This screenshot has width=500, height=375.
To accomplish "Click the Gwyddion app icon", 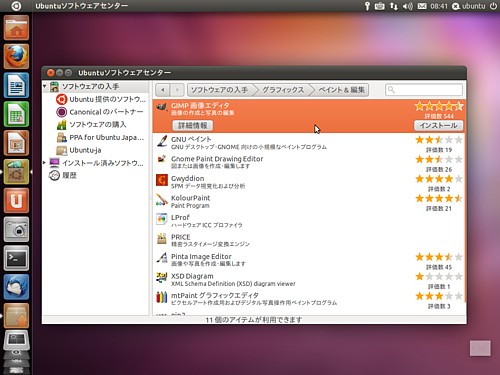I will (x=162, y=180).
